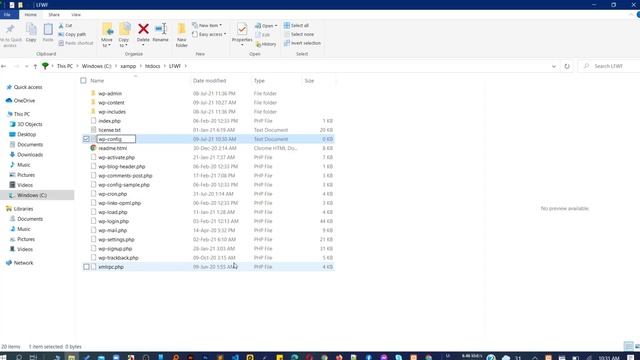Expand the chevron after This PC breadcrumb

[x=77, y=66]
